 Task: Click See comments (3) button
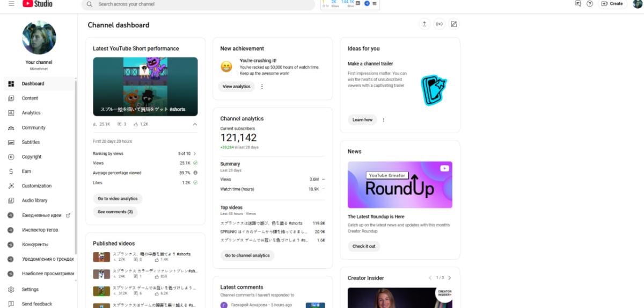tap(115, 212)
